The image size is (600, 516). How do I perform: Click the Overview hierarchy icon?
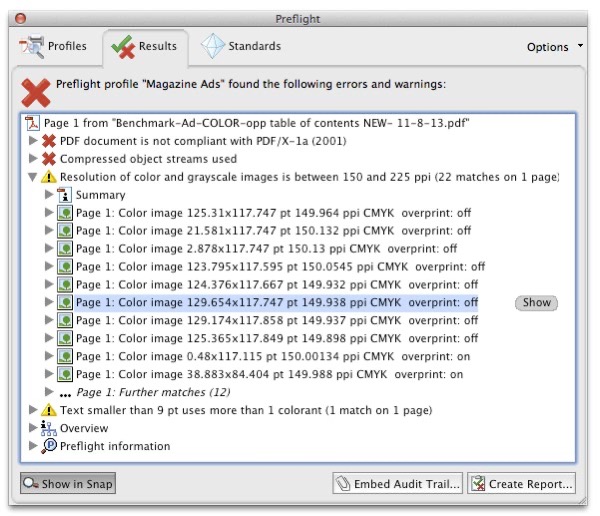click(49, 428)
